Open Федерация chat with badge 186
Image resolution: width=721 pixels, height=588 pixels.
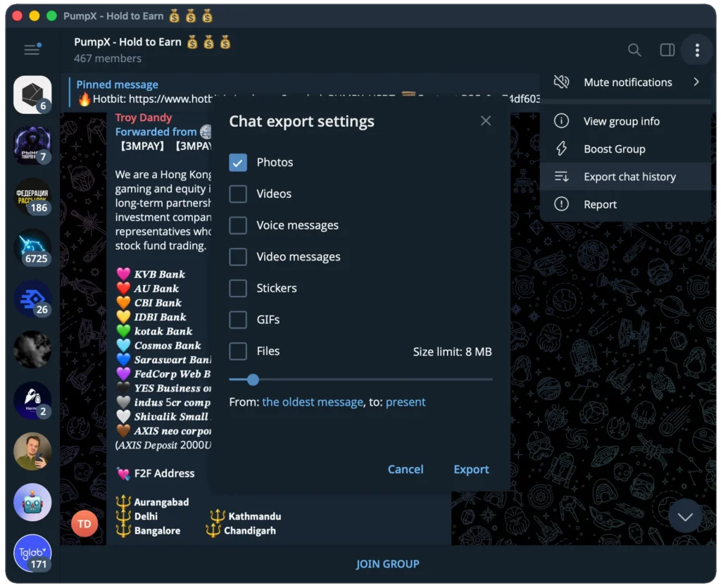point(32,196)
